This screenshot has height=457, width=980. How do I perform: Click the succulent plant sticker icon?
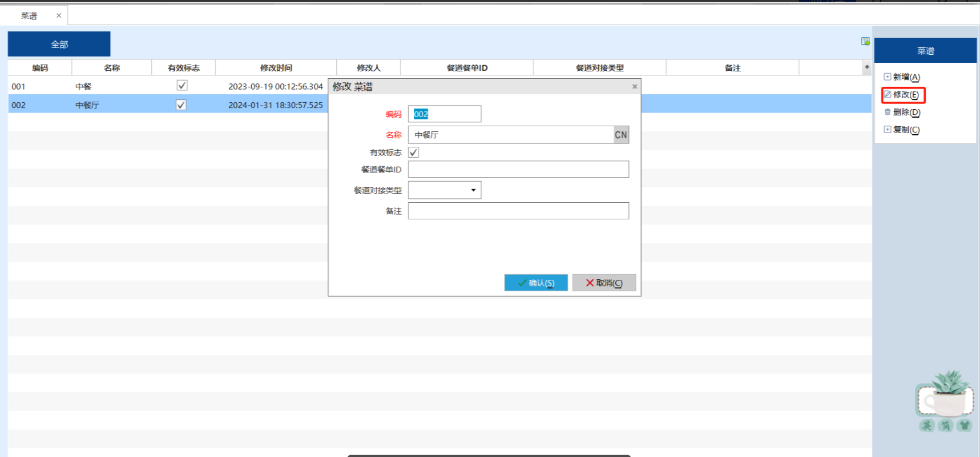(x=945, y=400)
